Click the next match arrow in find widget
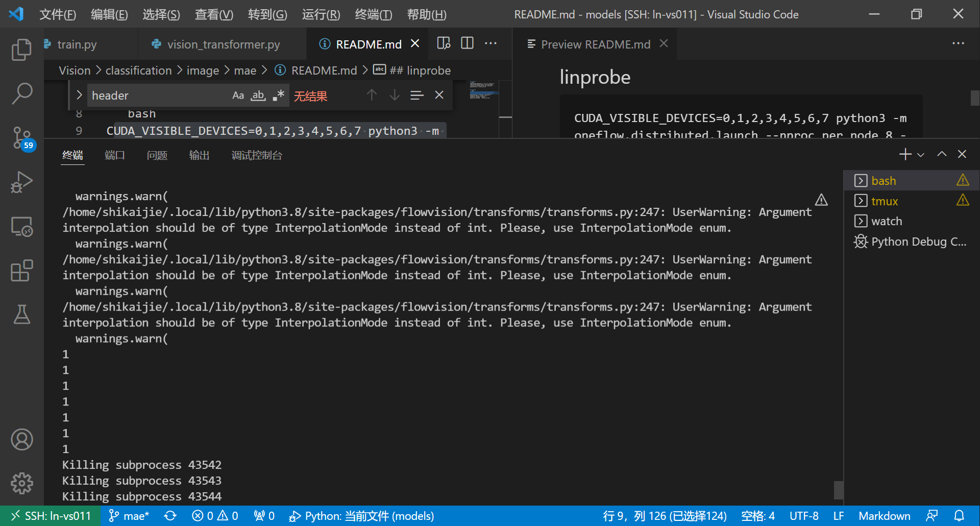The width and height of the screenshot is (980, 526). [x=394, y=95]
